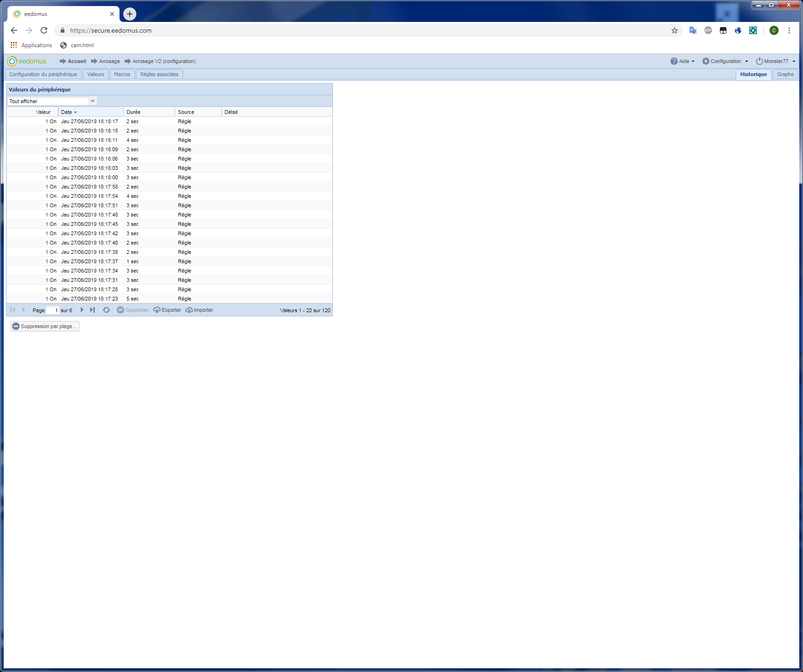Open the Aide dropdown menu

(683, 61)
